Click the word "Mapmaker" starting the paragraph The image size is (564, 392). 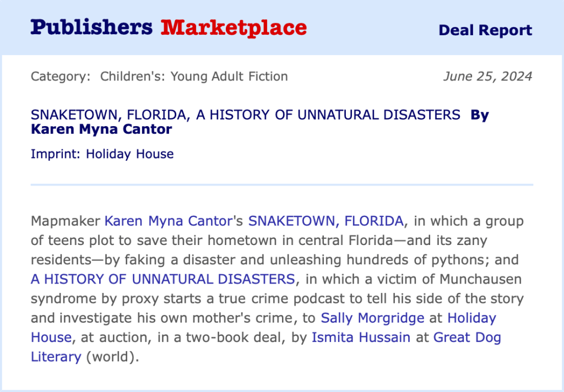pyautogui.click(x=66, y=221)
